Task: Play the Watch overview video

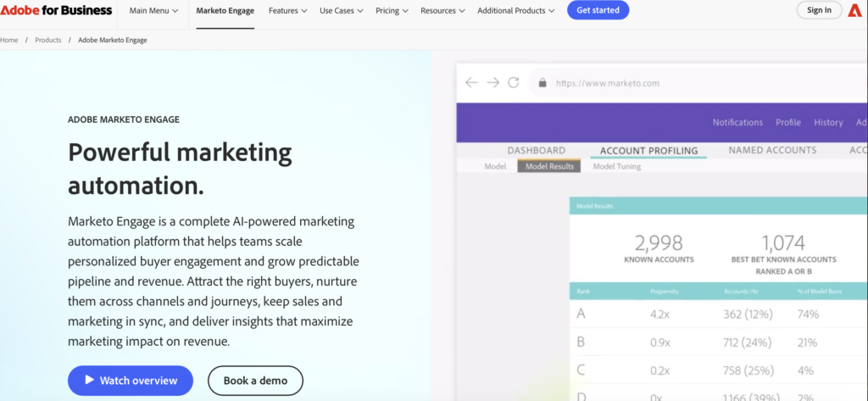Action: (130, 381)
